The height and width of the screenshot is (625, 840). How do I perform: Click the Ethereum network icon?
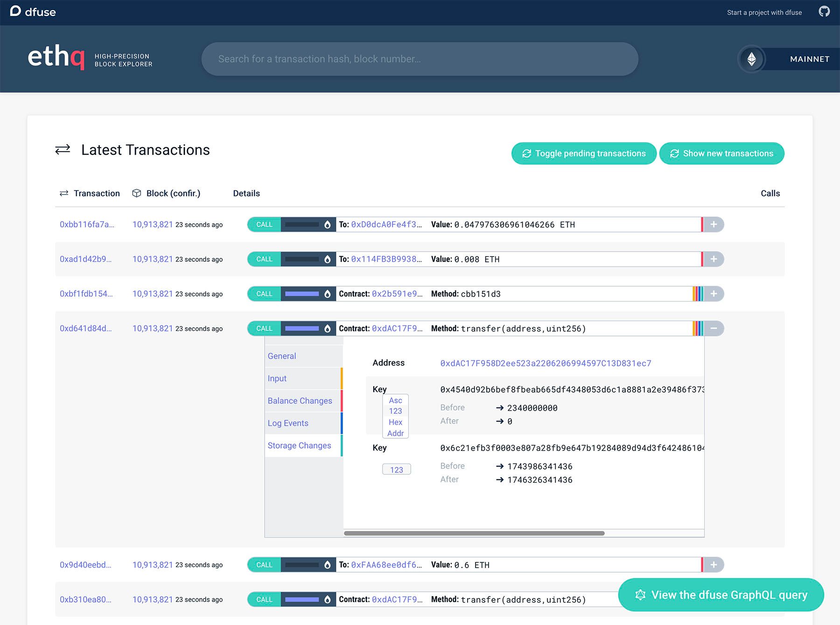[x=751, y=59]
